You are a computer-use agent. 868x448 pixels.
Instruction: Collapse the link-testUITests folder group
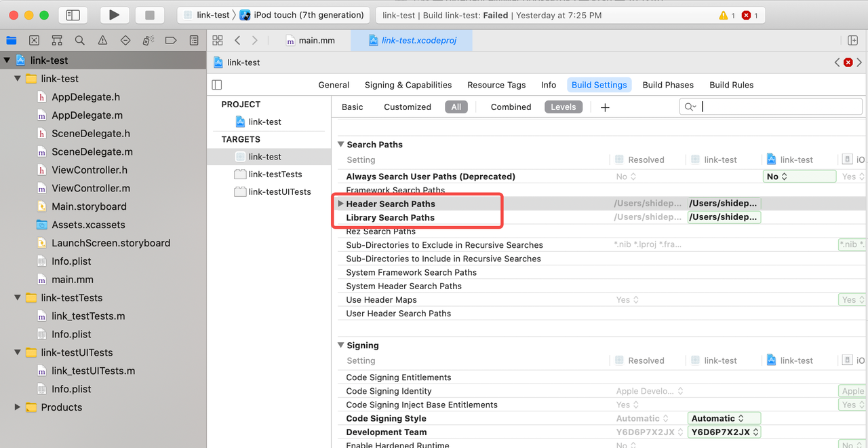tap(18, 353)
